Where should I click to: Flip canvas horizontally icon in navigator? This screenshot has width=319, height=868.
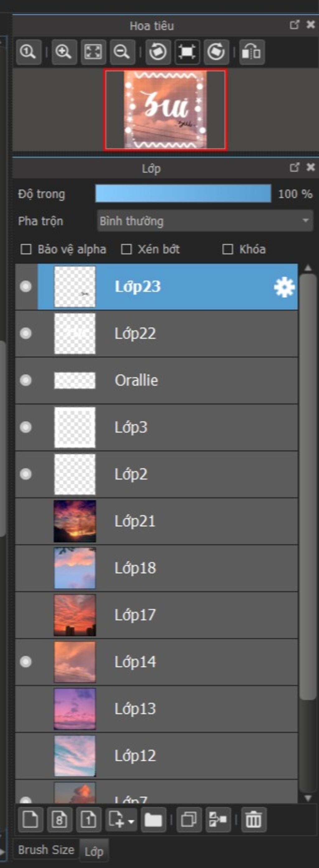[252, 52]
